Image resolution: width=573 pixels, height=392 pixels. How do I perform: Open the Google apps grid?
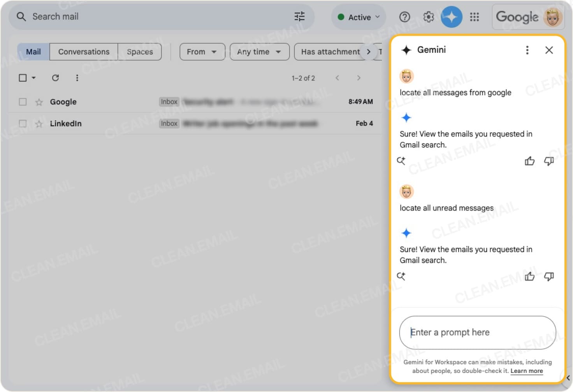(x=475, y=17)
